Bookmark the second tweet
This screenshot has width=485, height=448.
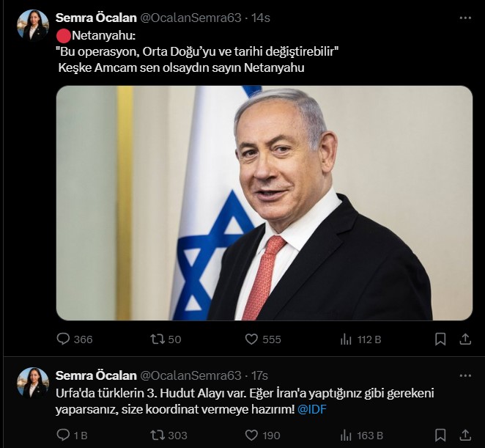click(440, 436)
